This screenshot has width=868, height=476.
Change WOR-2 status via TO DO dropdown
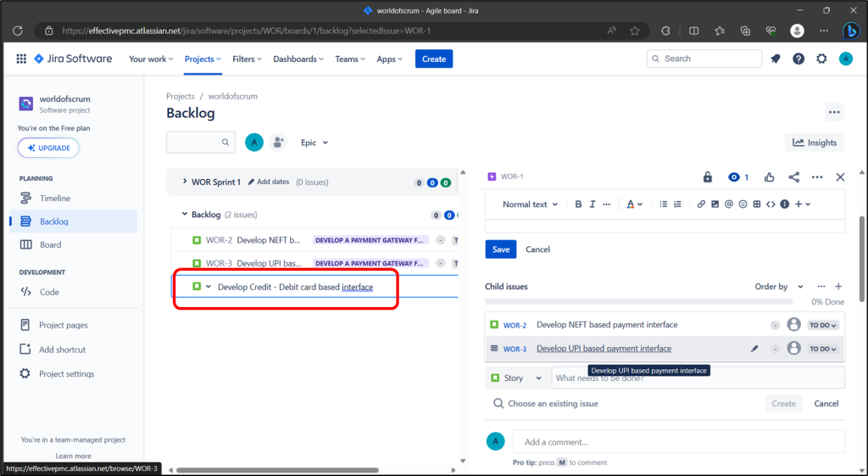pos(822,325)
